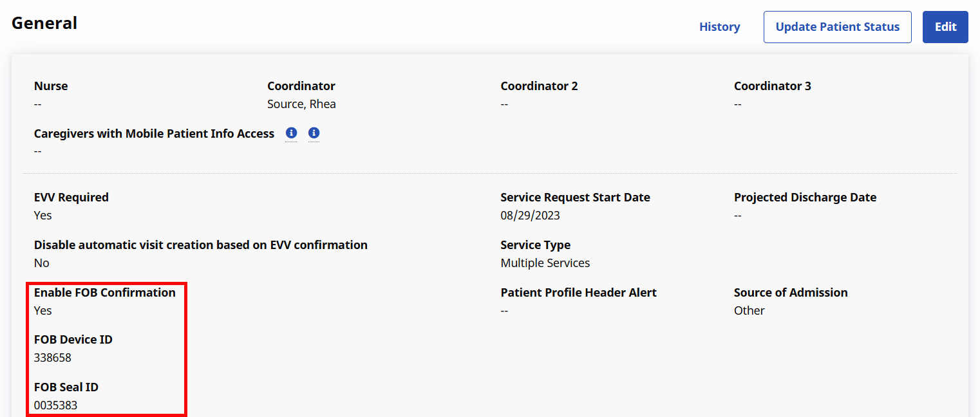Screen dimensions: 980x417
Task: Select the 'Multiple Services' value
Action: [545, 263]
